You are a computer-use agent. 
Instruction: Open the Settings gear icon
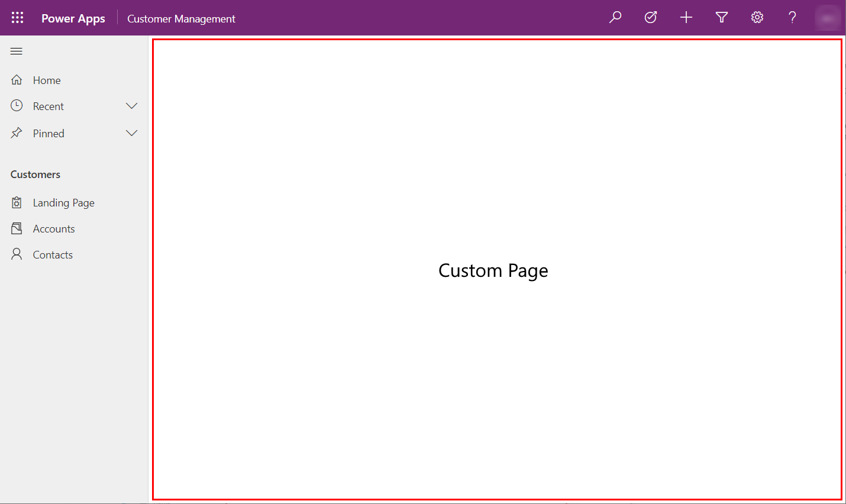(757, 17)
